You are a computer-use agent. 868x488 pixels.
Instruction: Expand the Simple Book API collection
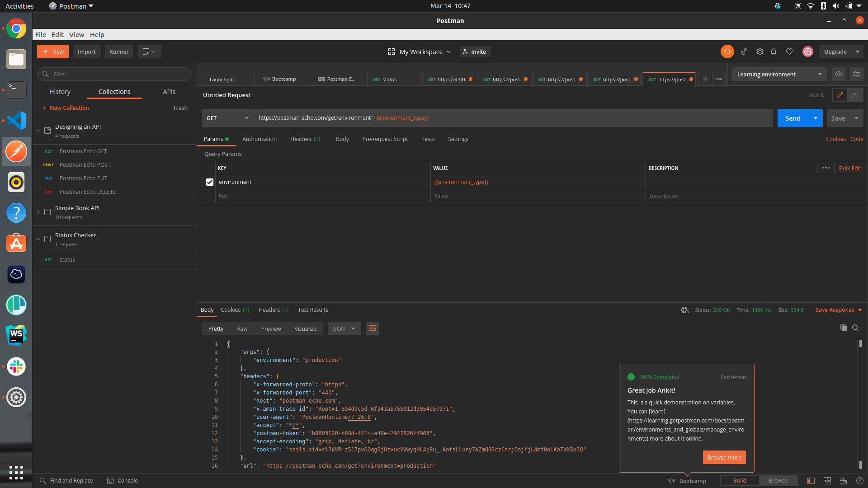[x=38, y=212]
